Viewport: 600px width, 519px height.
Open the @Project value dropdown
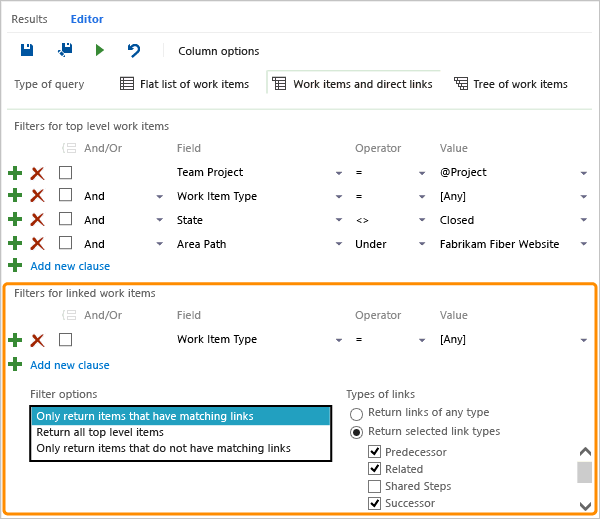pyautogui.click(x=584, y=173)
